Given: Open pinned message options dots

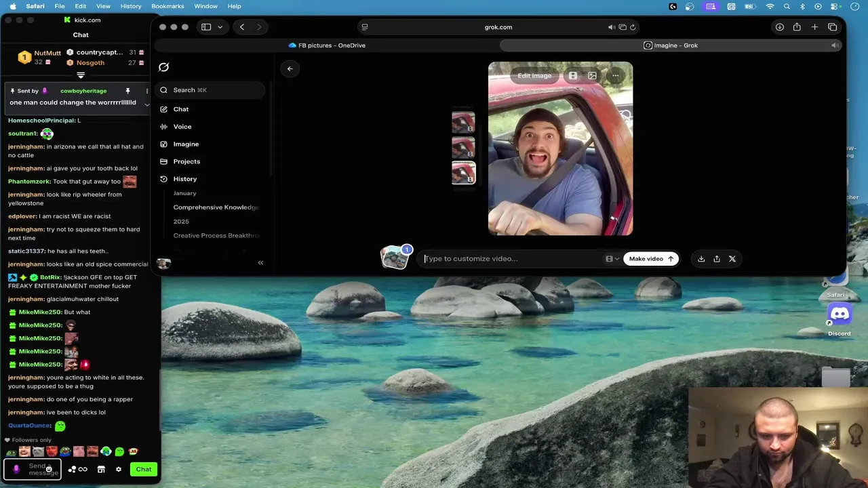Looking at the screenshot, I should (146, 91).
